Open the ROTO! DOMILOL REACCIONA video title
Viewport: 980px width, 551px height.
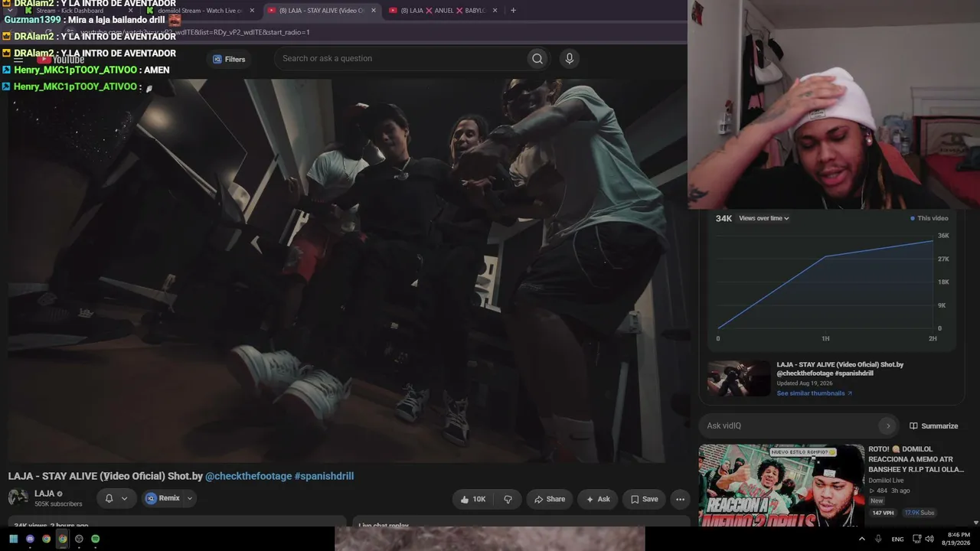pyautogui.click(x=916, y=459)
